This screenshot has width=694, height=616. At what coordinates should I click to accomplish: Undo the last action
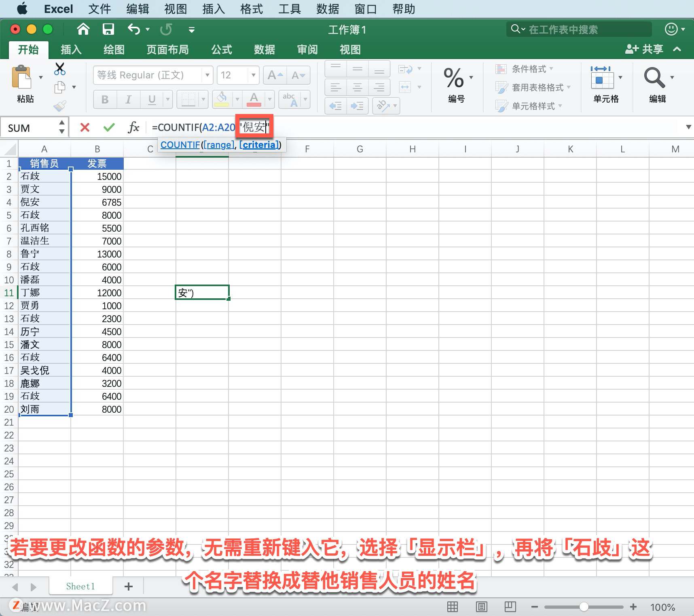click(x=134, y=29)
